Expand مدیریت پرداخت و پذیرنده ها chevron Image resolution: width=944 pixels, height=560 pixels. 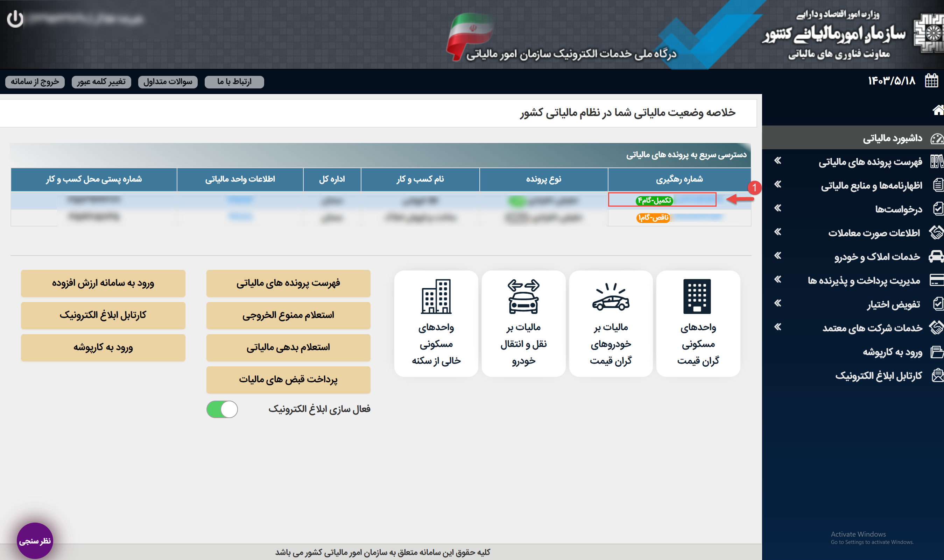777,280
